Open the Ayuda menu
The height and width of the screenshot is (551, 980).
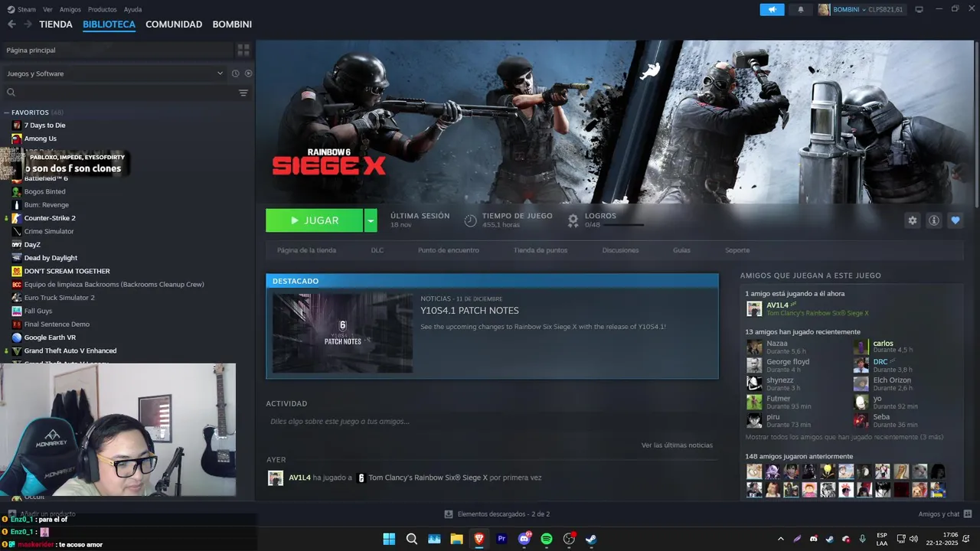coord(132,9)
